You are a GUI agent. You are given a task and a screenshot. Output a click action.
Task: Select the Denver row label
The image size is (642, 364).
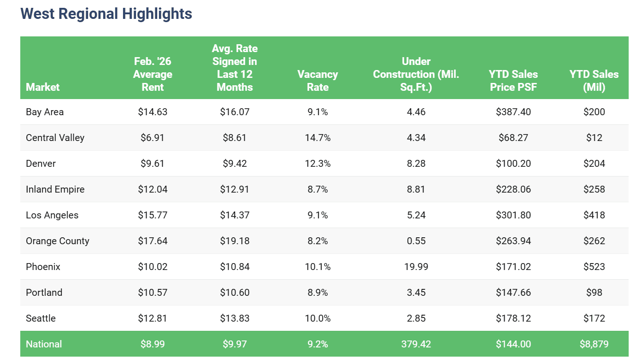click(x=41, y=164)
